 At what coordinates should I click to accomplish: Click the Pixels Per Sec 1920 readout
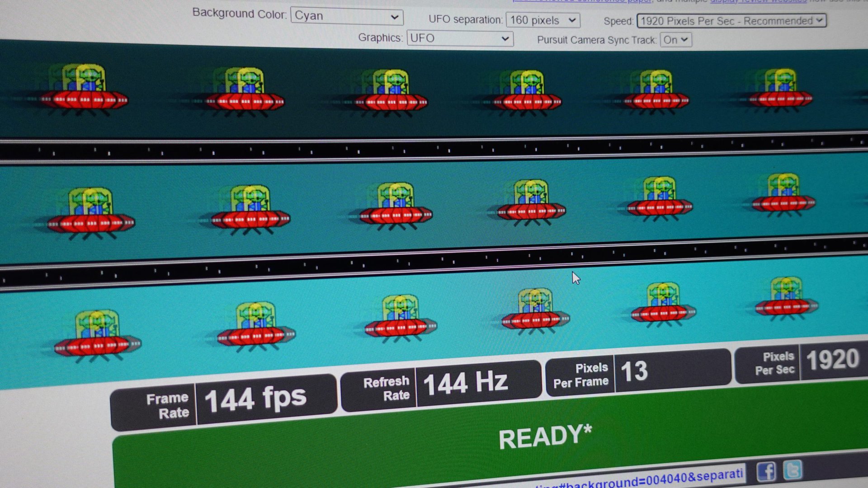pyautogui.click(x=832, y=360)
